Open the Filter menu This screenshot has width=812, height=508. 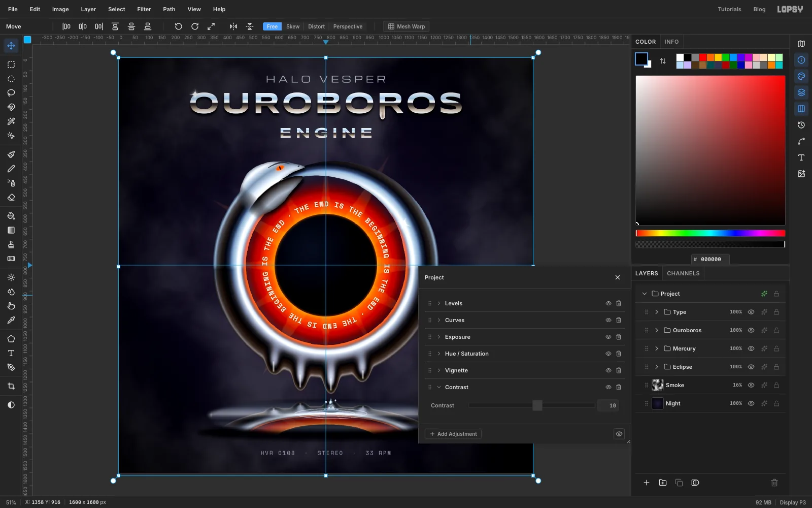144,9
